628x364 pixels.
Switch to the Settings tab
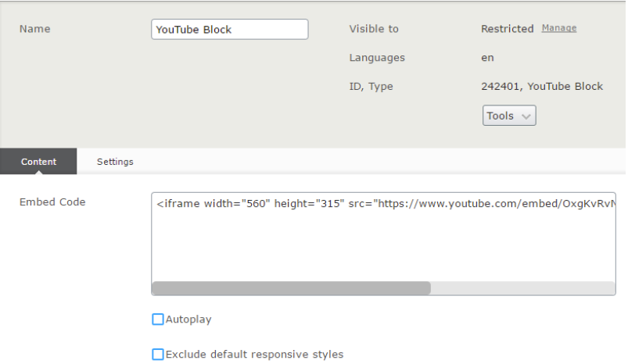115,162
